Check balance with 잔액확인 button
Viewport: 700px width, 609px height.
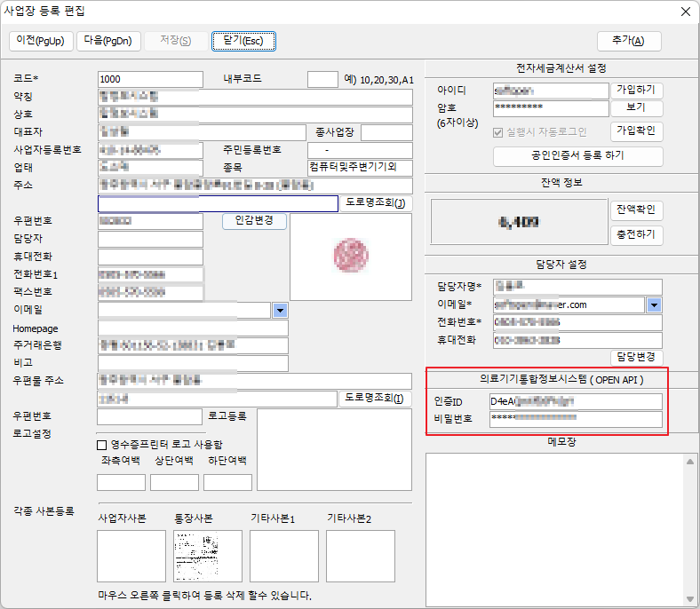click(x=636, y=210)
